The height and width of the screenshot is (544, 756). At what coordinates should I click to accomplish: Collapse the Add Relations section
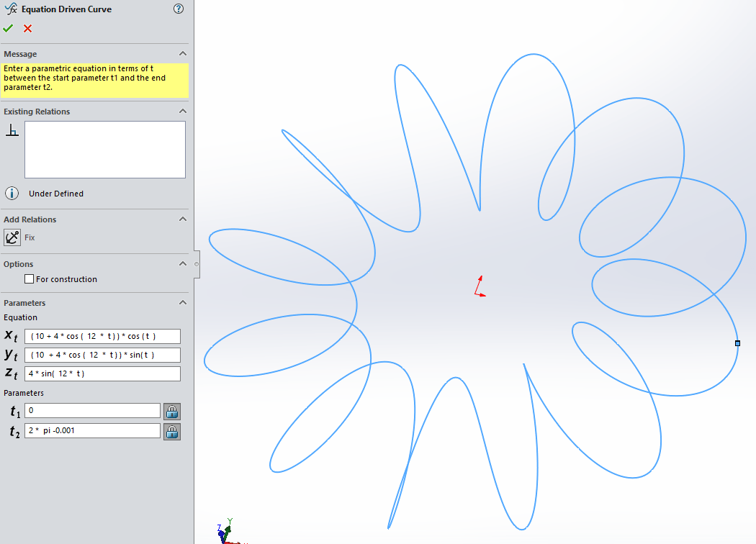pyautogui.click(x=183, y=219)
